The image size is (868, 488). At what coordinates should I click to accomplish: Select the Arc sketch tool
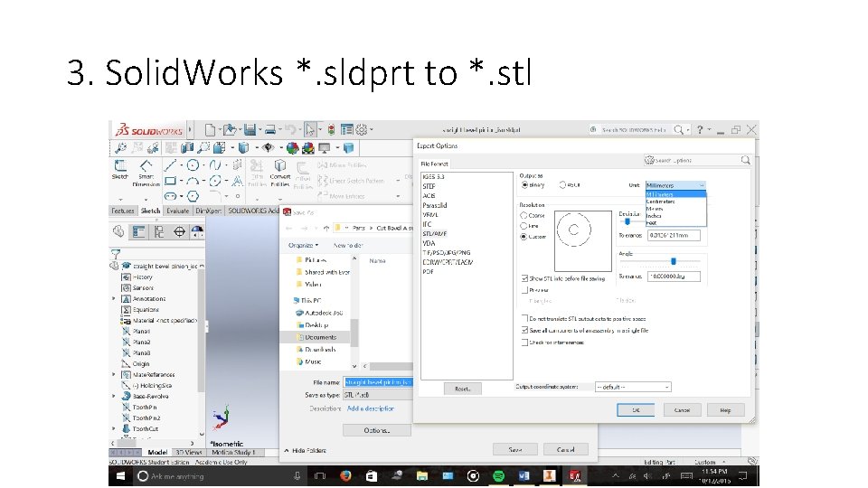[x=193, y=181]
